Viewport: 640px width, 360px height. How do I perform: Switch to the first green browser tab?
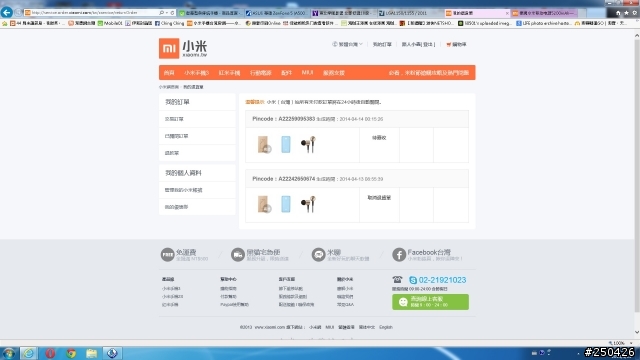point(211,13)
